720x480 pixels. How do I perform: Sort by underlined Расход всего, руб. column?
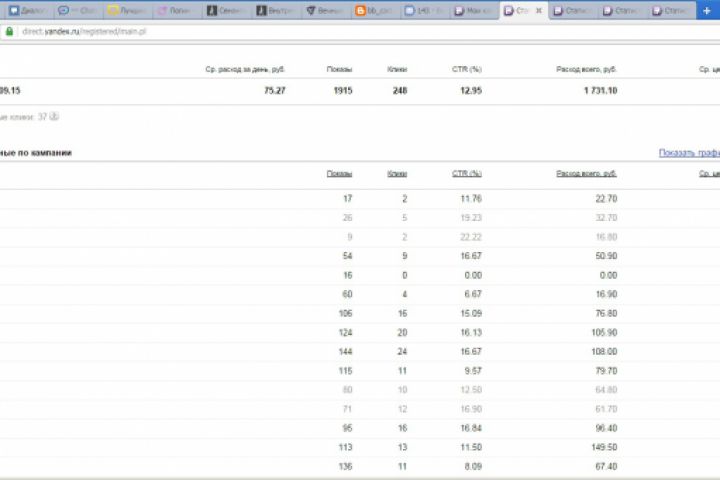(x=586, y=174)
